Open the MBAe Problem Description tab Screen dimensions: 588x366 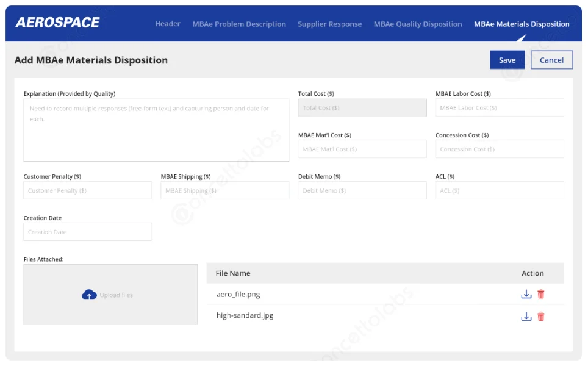(x=238, y=24)
